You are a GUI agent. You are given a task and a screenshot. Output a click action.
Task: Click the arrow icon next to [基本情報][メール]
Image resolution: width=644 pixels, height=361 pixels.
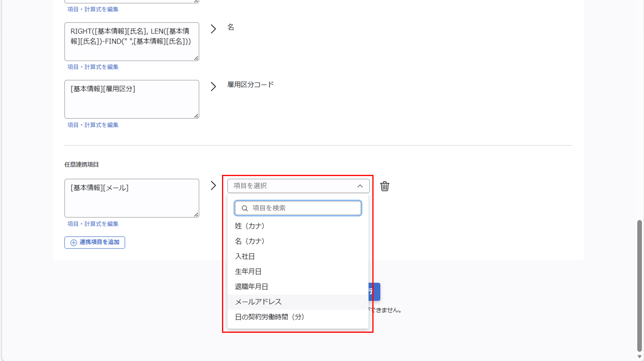(x=213, y=186)
